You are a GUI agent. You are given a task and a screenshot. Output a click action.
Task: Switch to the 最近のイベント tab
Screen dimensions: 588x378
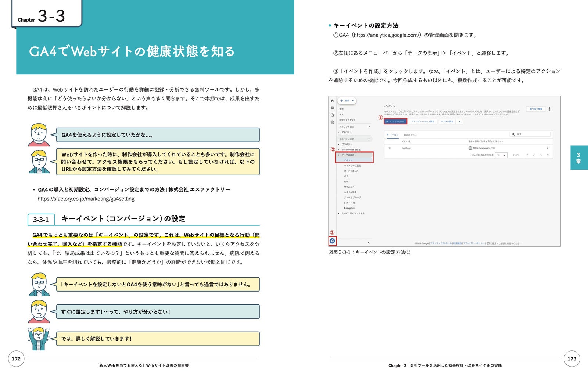[411, 135]
